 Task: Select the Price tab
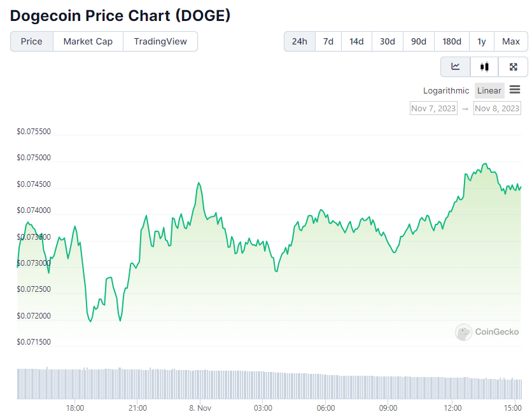click(32, 41)
